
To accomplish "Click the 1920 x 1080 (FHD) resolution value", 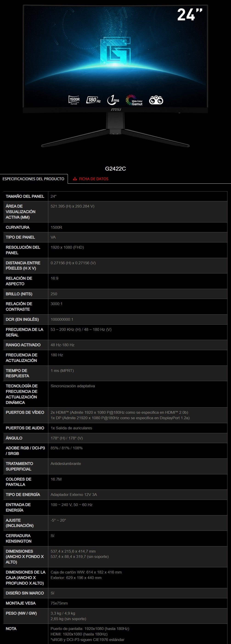I will tap(67, 247).
